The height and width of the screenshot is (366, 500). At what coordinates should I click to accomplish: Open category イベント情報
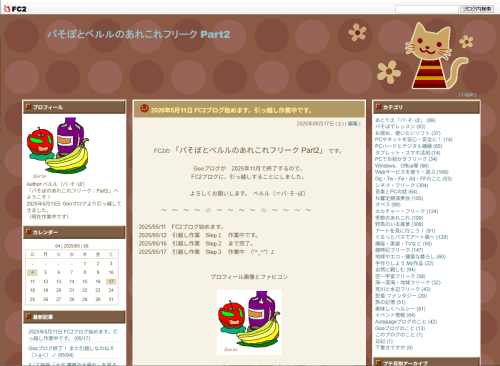click(395, 315)
